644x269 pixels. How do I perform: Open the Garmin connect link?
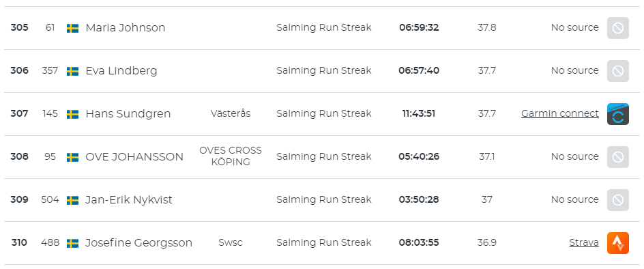[560, 113]
